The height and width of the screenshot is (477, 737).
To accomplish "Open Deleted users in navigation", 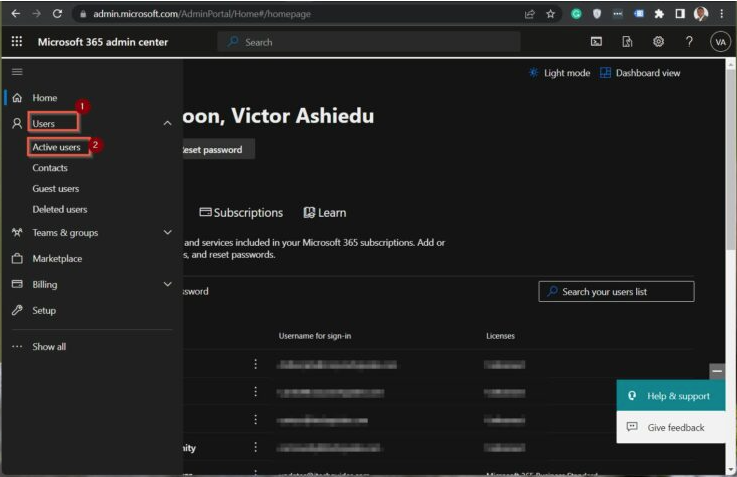I will (60, 209).
